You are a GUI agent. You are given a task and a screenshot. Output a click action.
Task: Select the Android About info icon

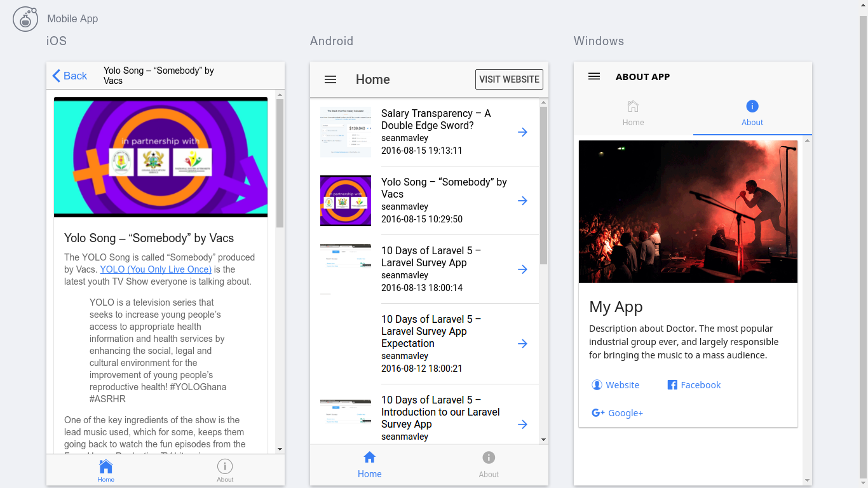[x=489, y=457]
